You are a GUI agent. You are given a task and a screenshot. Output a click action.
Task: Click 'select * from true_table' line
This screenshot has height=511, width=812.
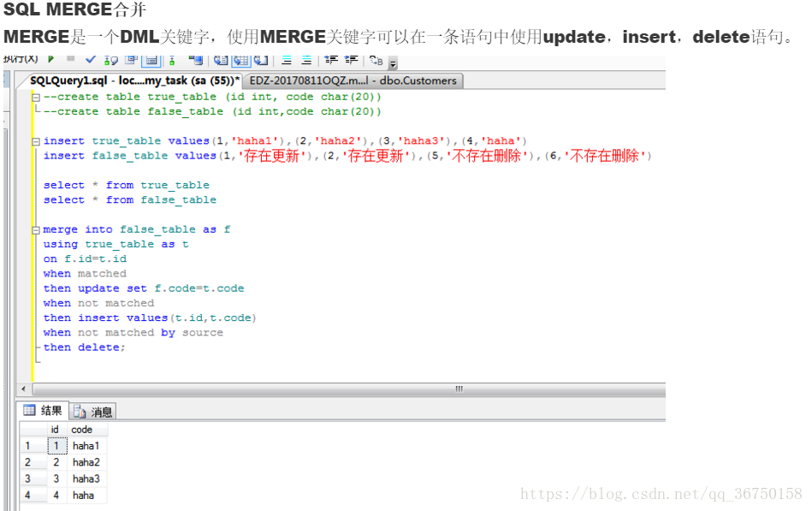[127, 185]
